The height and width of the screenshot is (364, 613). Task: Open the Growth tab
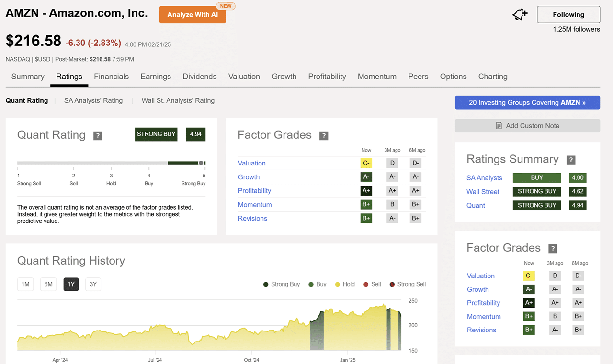click(x=284, y=77)
